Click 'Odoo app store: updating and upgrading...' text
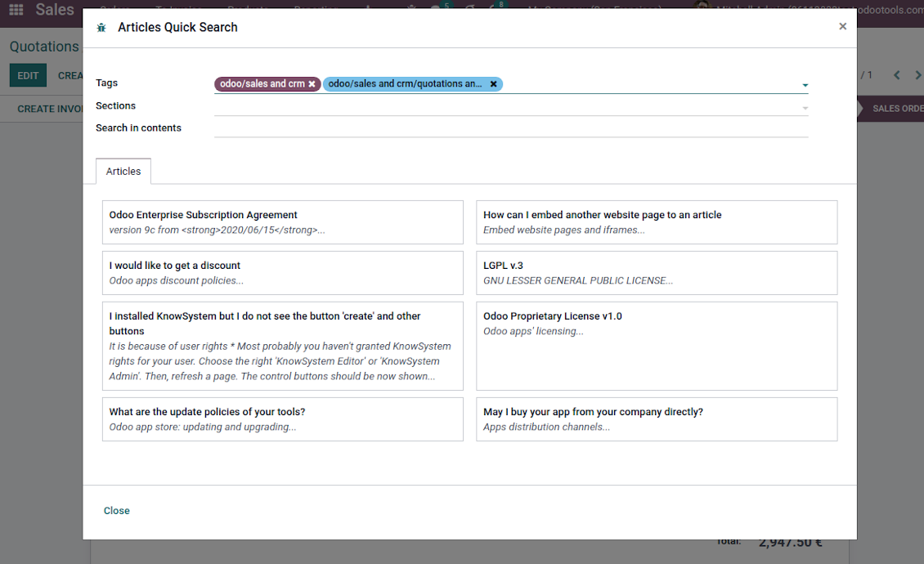The height and width of the screenshot is (564, 924). point(203,427)
